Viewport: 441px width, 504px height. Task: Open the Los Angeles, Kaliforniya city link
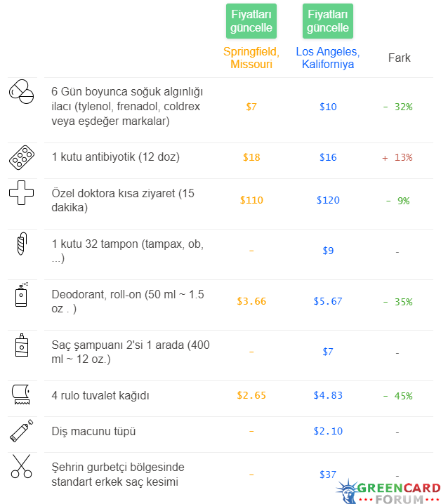[328, 58]
